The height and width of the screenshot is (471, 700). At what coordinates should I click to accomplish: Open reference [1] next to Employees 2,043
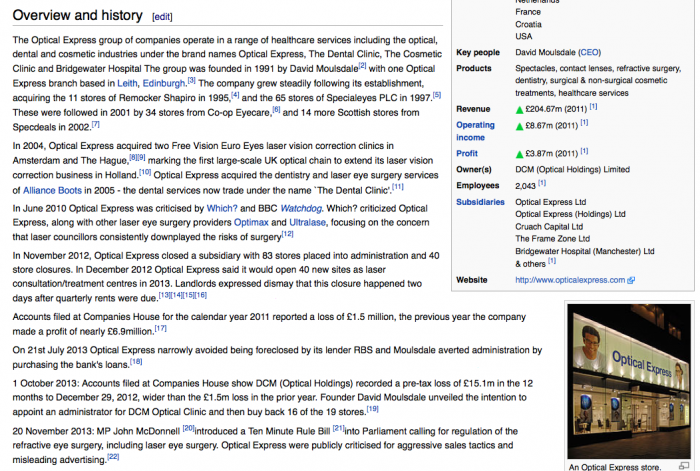(x=542, y=183)
